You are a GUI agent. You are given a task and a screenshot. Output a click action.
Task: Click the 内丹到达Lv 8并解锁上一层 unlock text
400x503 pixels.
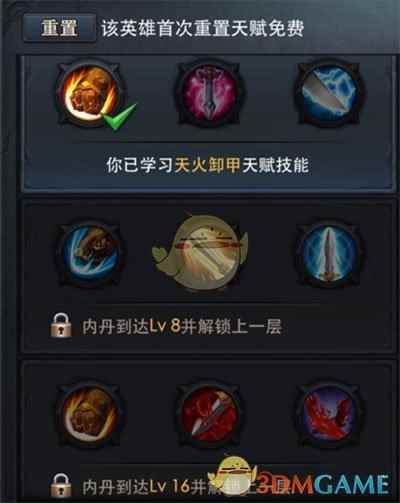[182, 326]
